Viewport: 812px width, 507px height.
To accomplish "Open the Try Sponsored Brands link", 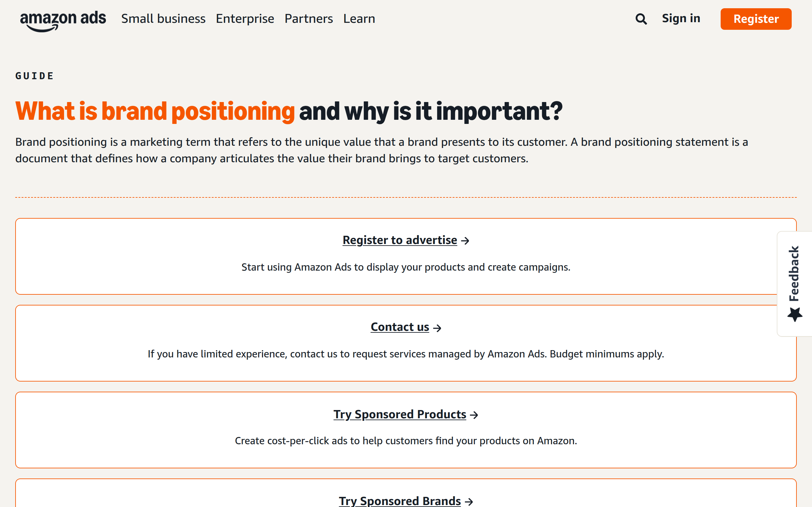I will 400,501.
